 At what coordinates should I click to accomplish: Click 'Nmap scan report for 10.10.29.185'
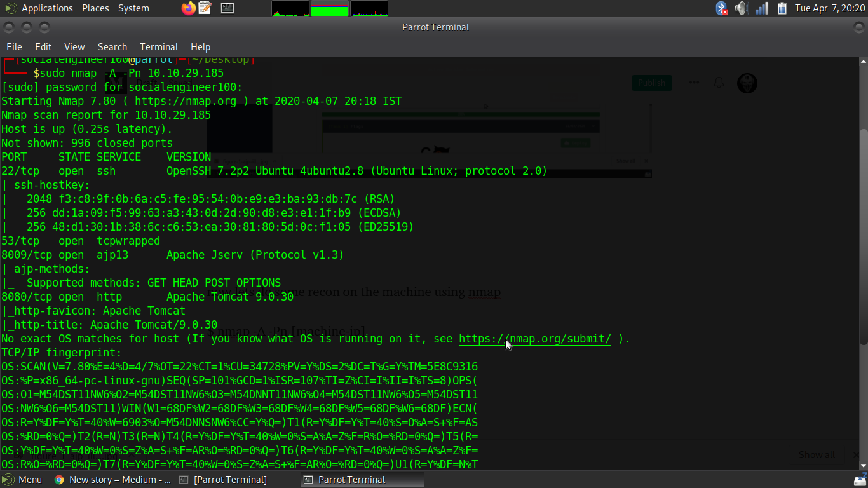pyautogui.click(x=106, y=115)
